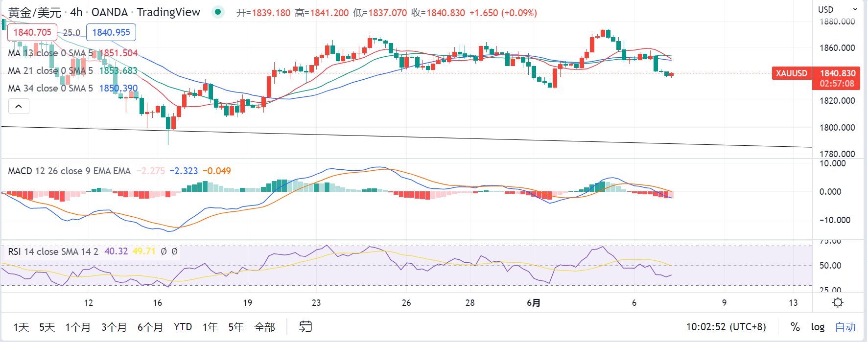The width and height of the screenshot is (868, 342).
Task: Click the 1860.000 price axis label
Action: (837, 48)
